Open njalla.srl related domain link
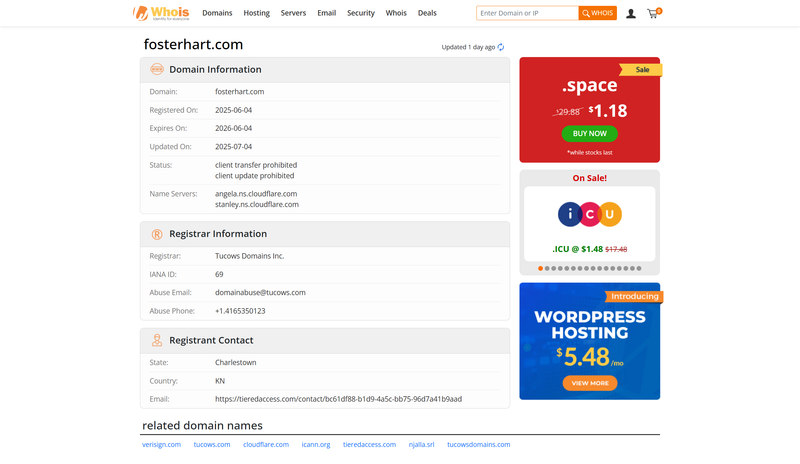Viewport: 800px width, 464px height. 421,445
